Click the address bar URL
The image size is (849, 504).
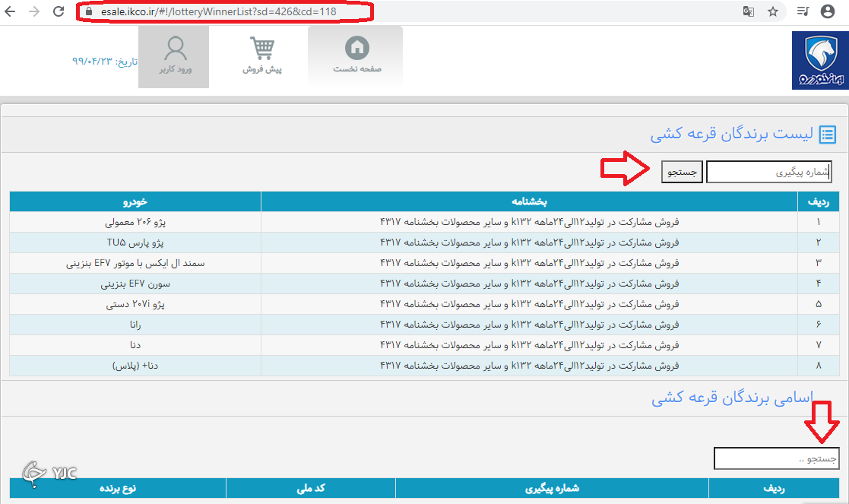[218, 12]
